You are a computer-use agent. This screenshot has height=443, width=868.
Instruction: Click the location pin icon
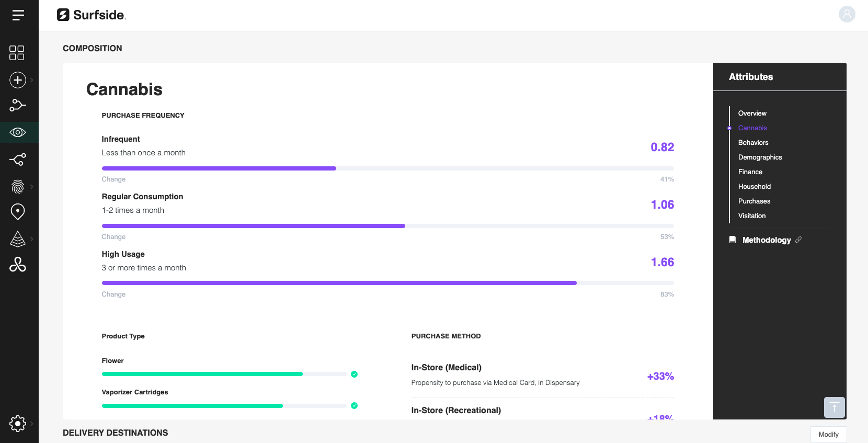18,212
